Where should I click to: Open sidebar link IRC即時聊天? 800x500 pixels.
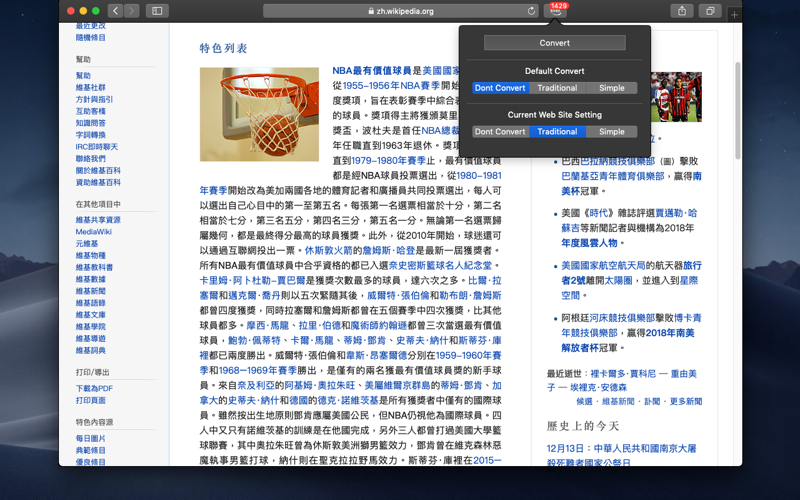pyautogui.click(x=96, y=146)
